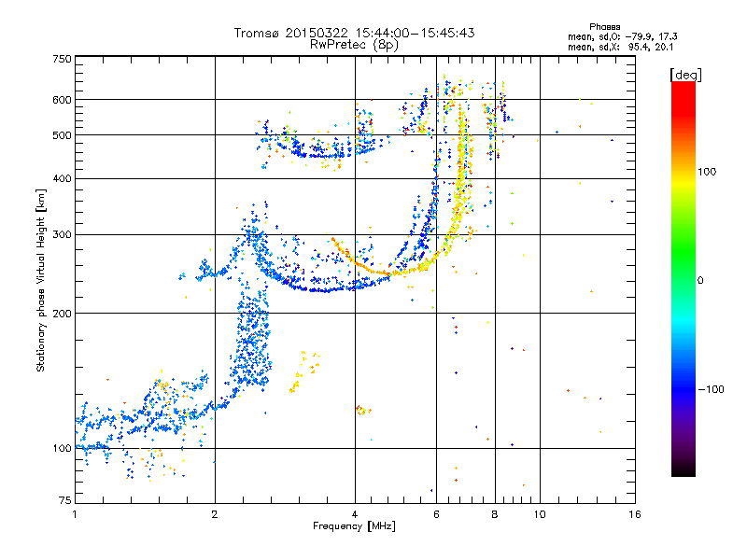Click y-axis tick label '300'

(63, 234)
